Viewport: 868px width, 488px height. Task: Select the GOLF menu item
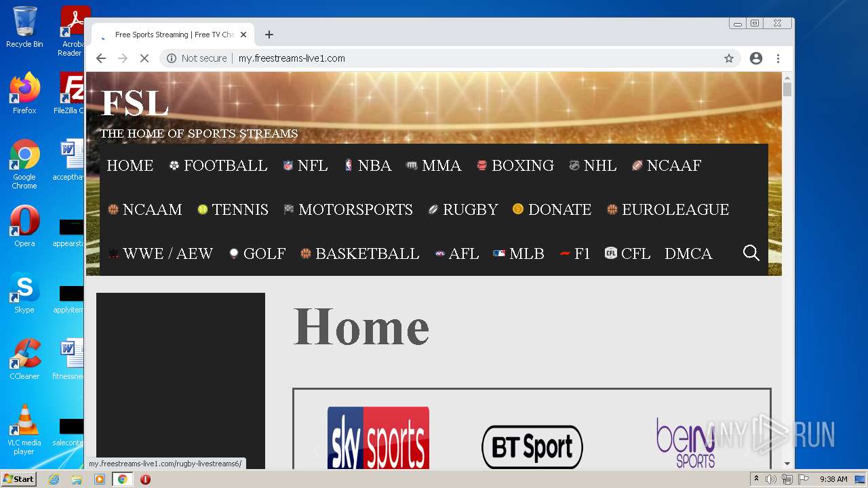[257, 253]
